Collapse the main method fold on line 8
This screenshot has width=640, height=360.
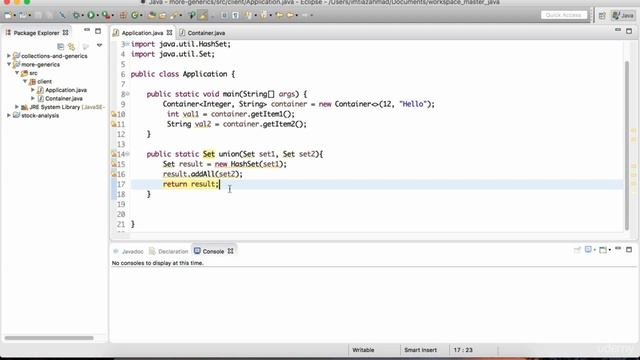pyautogui.click(x=127, y=94)
